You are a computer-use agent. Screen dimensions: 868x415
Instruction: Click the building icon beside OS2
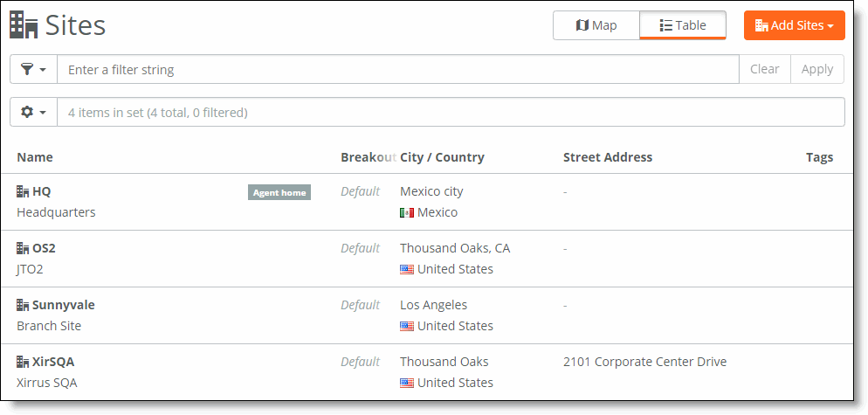(23, 248)
